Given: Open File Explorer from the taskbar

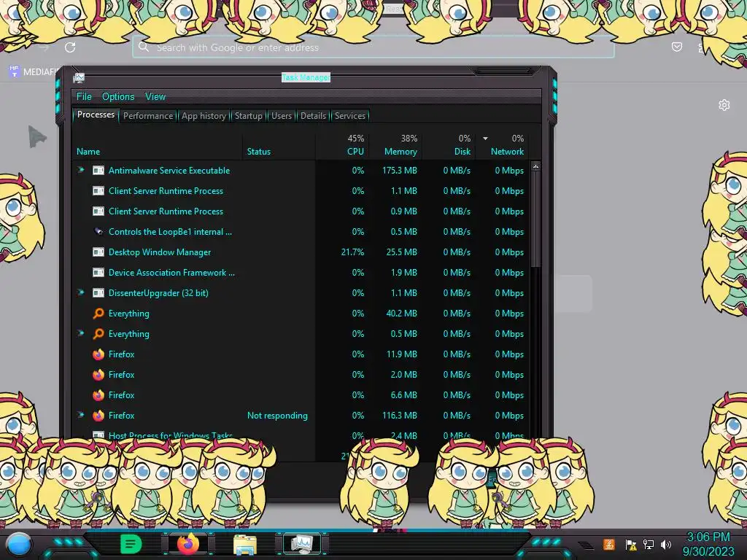Looking at the screenshot, I should coord(245,544).
